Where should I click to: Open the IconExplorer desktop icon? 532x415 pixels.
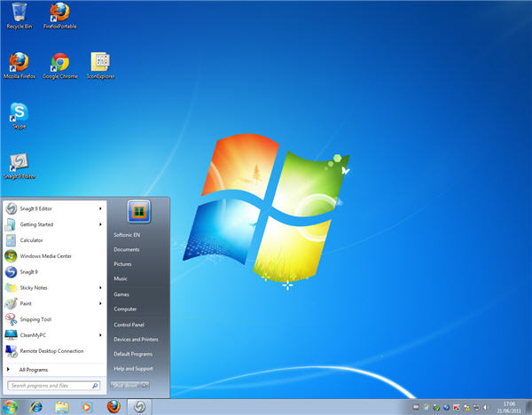click(100, 63)
